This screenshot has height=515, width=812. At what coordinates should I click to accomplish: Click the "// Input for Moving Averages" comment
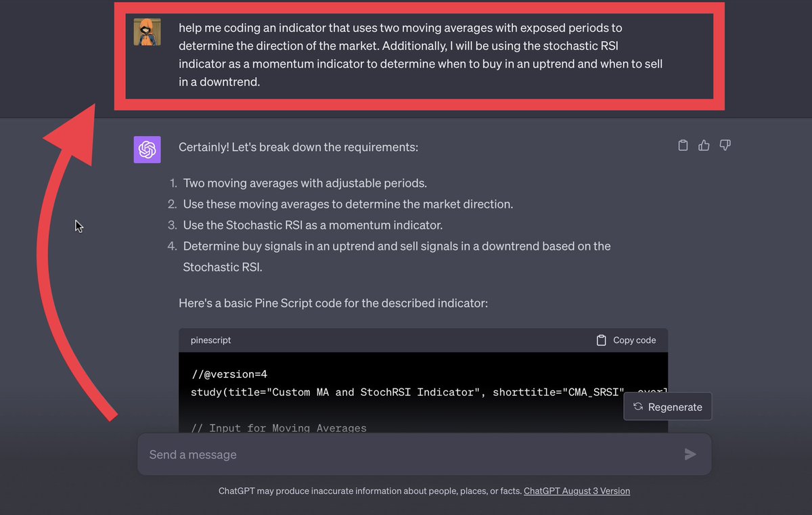pos(279,428)
